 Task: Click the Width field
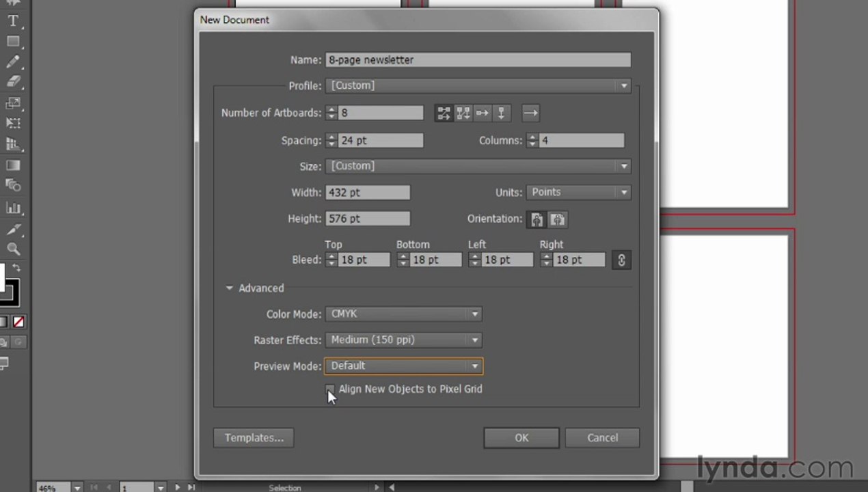[368, 193]
